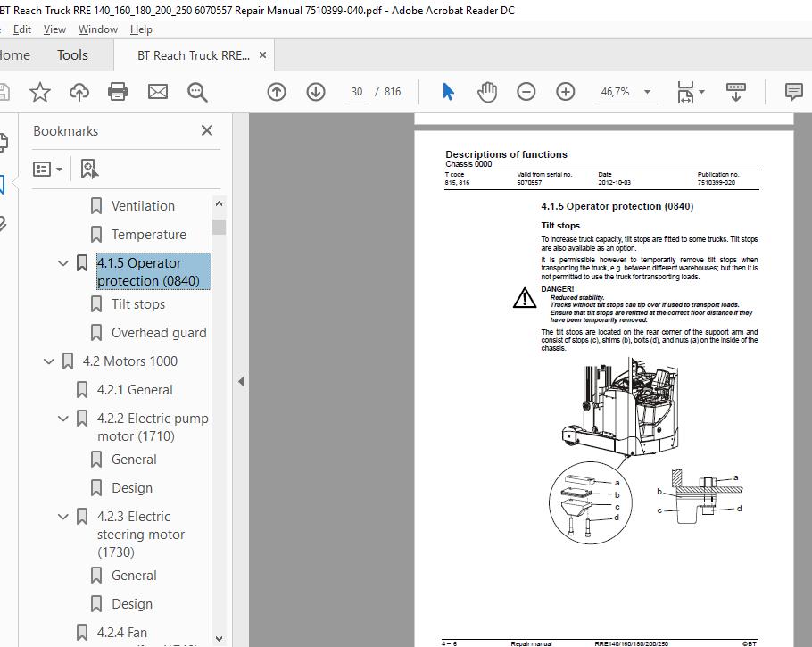812x647 pixels.
Task: Select the Ventilation bookmark
Action: pyautogui.click(x=143, y=206)
